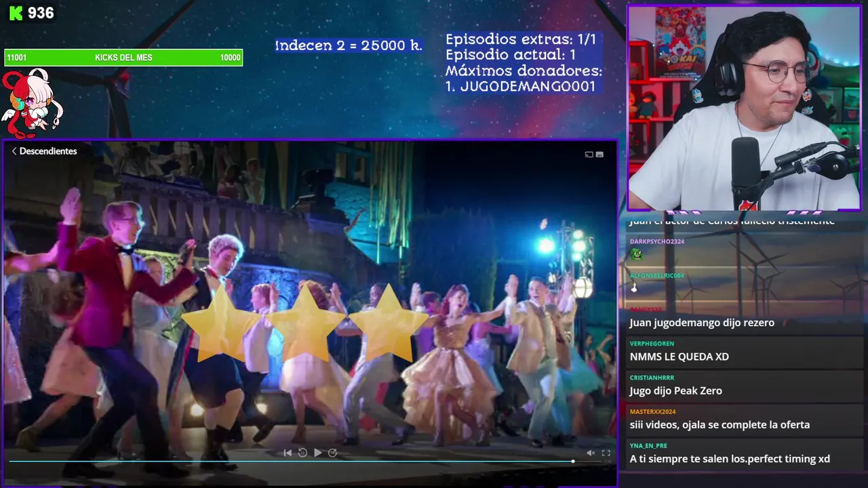Click the green emote from DARKPSYCHO2324
This screenshot has height=488, width=868.
[636, 254]
